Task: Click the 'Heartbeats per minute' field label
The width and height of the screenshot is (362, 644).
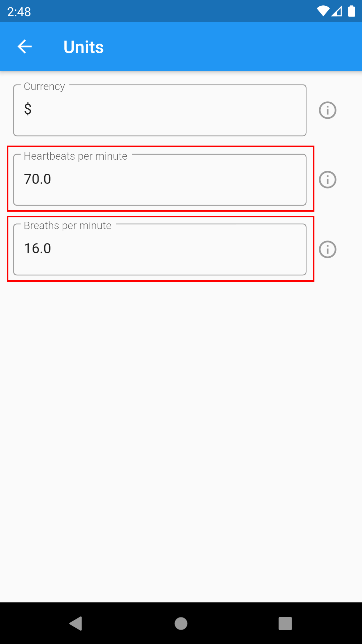Action: [x=75, y=156]
